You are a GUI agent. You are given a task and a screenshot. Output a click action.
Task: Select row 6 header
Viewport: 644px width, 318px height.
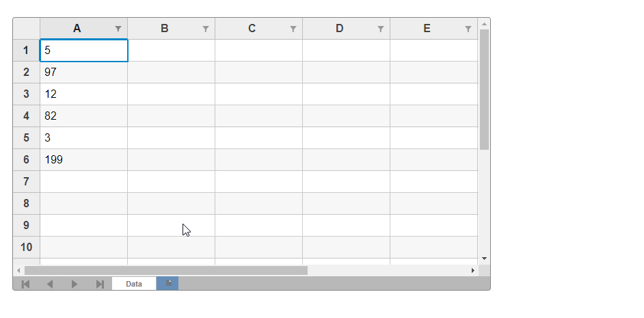point(26,160)
